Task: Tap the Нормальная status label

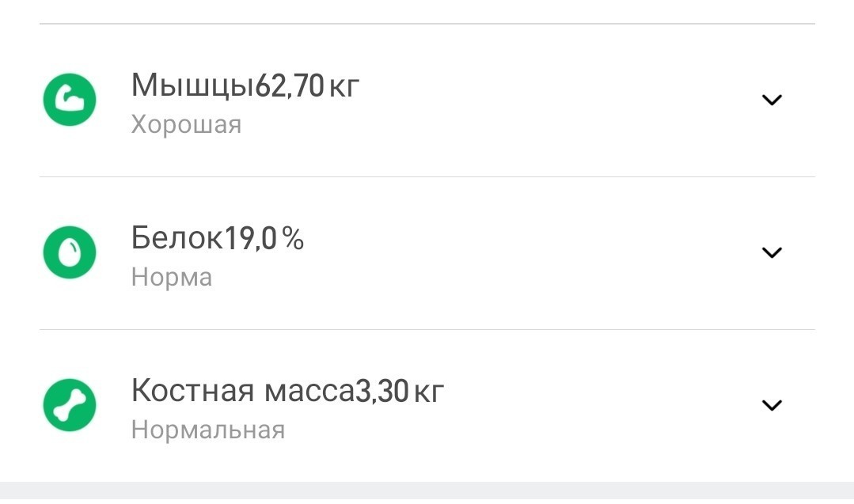Action: [x=207, y=430]
